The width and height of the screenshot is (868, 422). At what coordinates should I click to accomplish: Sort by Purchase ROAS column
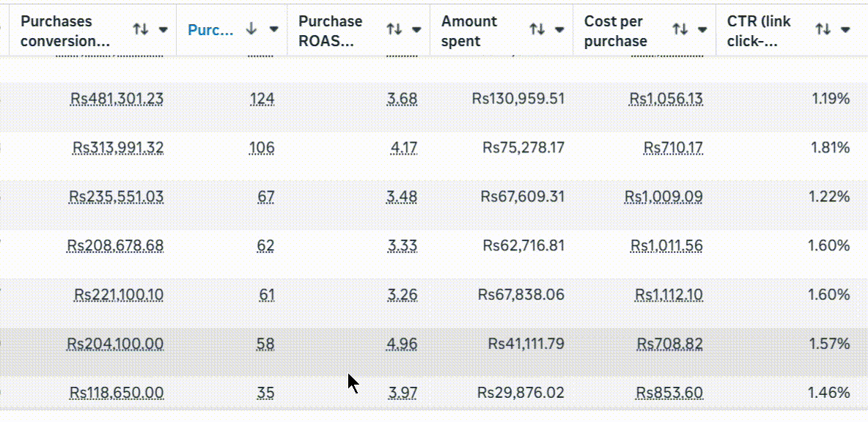click(394, 30)
